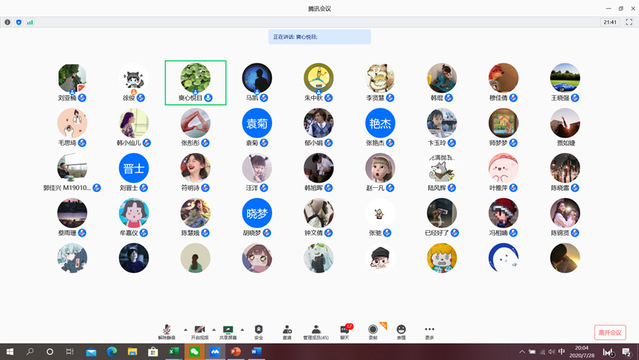Click the active speaker banner at top

[320, 37]
